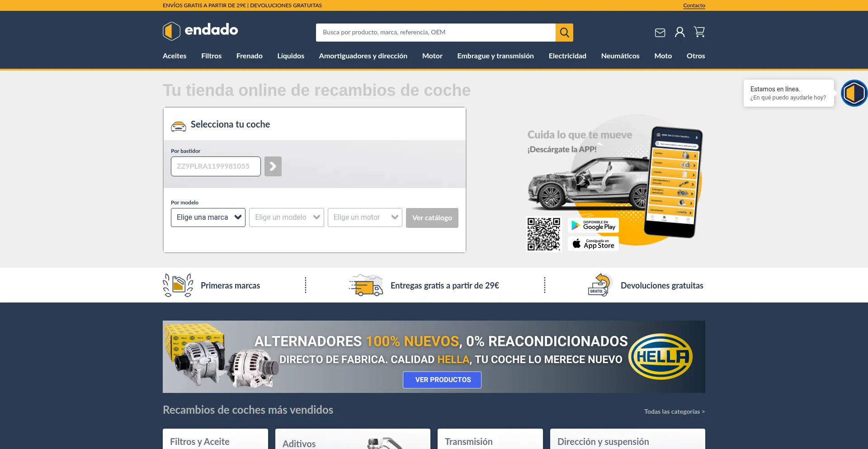
Task: Click the App Store badge
Action: 593,244
